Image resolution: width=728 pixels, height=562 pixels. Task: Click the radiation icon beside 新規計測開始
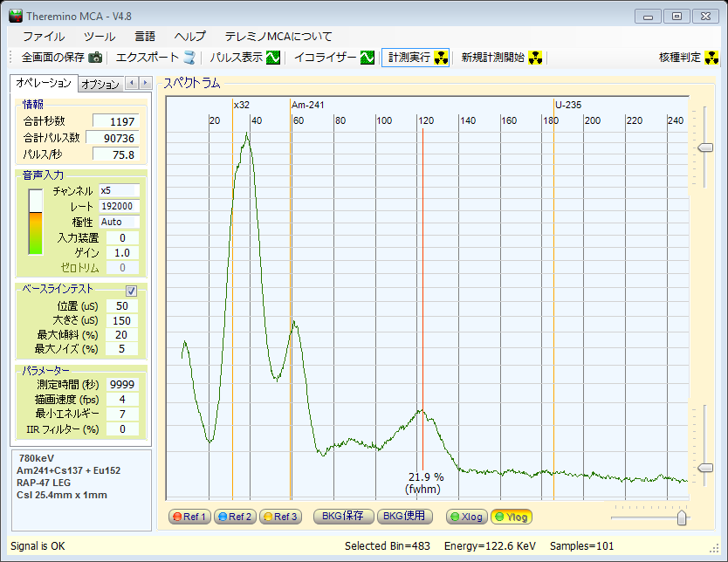point(535,58)
